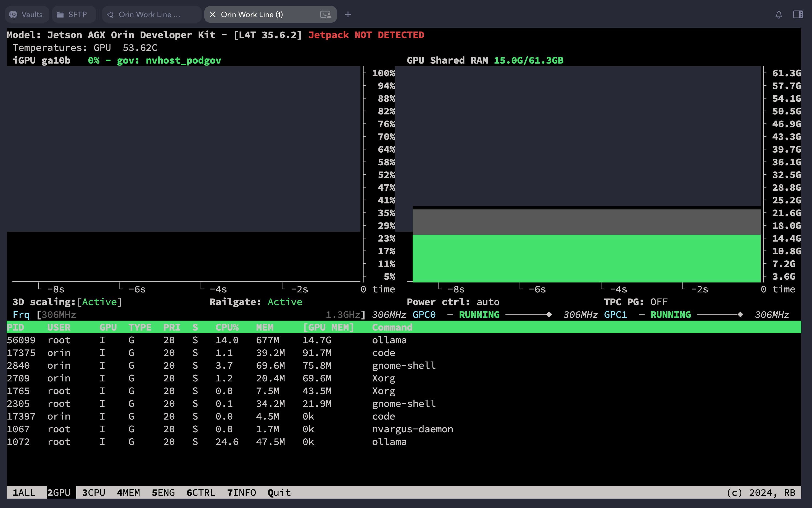Click gnome-shell process row PID 2305
Image resolution: width=812 pixels, height=508 pixels.
click(x=404, y=404)
